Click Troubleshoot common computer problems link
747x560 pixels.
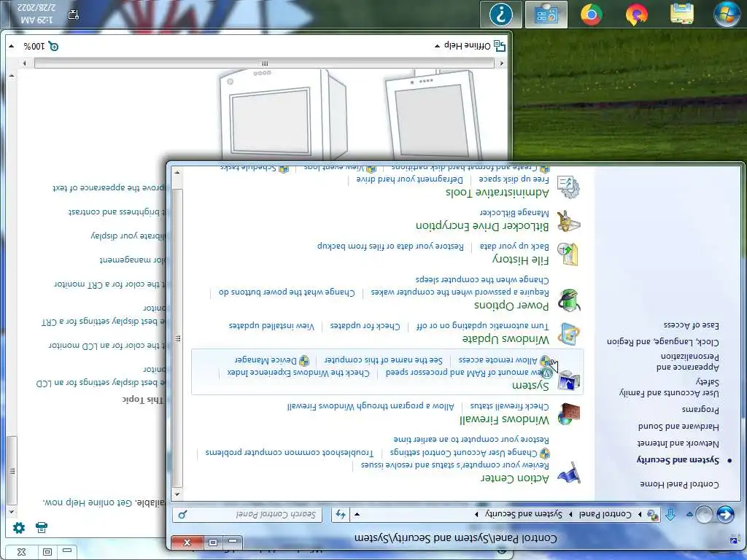tap(289, 452)
